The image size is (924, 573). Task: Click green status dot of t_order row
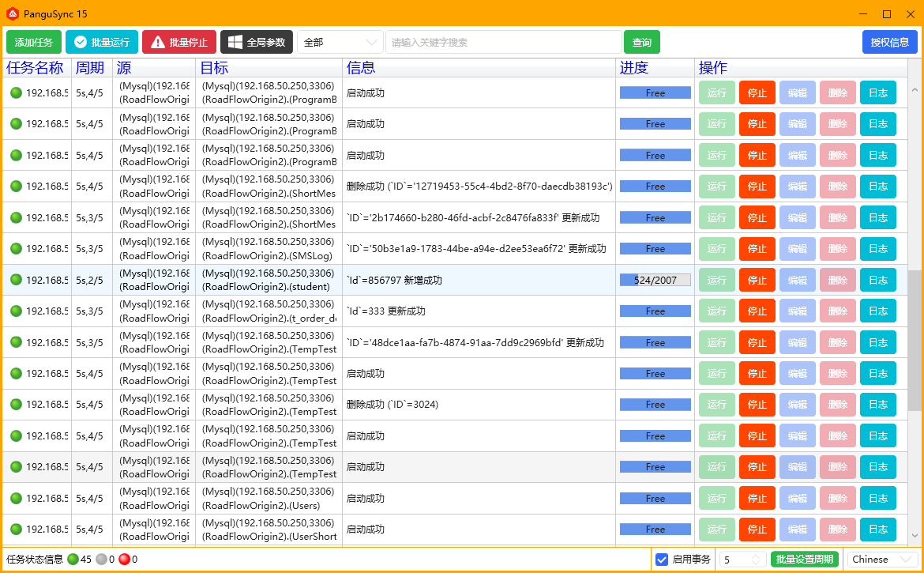pos(16,311)
